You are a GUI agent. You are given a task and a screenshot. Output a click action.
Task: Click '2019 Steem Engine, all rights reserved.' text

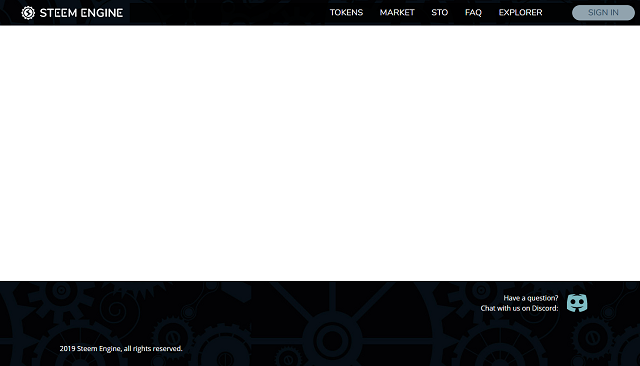point(121,348)
